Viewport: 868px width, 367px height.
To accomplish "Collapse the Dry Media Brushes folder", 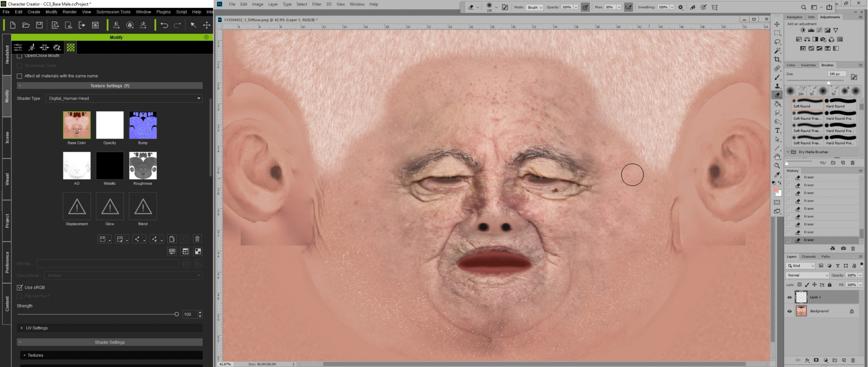I will tap(788, 152).
